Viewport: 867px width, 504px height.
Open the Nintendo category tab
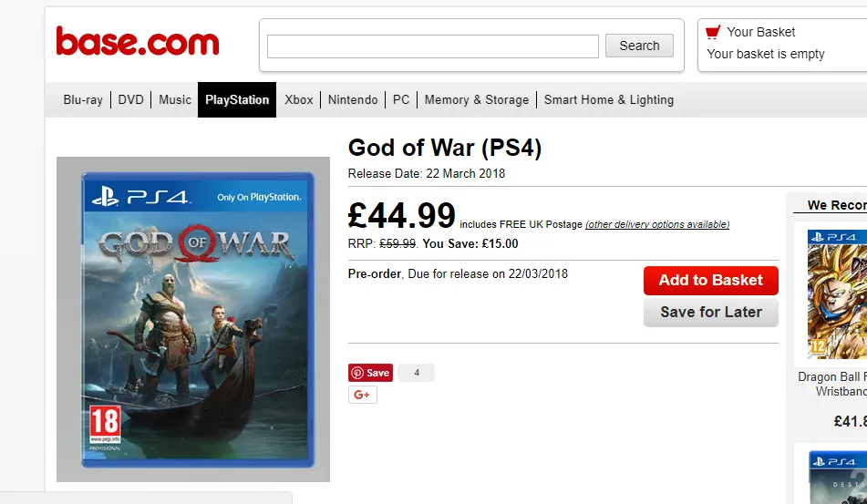click(353, 100)
